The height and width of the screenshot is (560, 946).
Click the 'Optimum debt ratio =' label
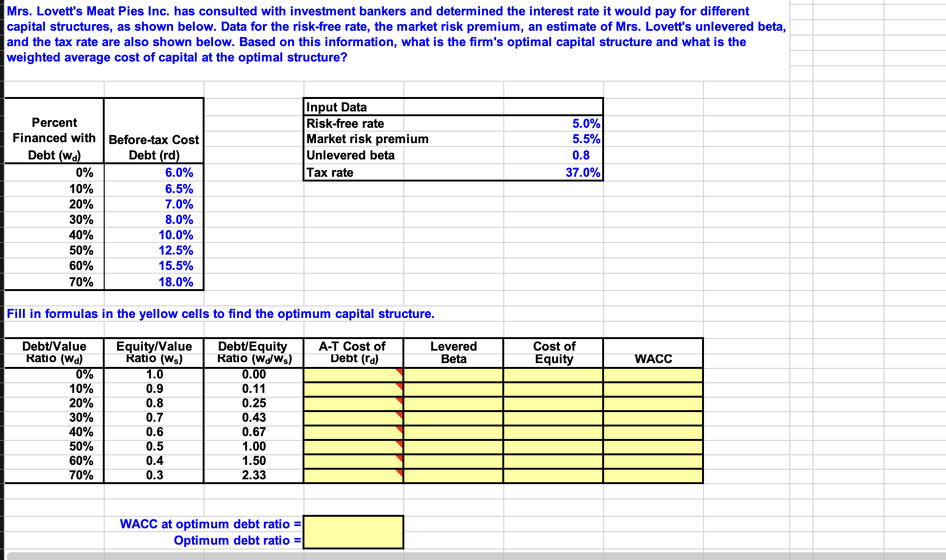[237, 540]
